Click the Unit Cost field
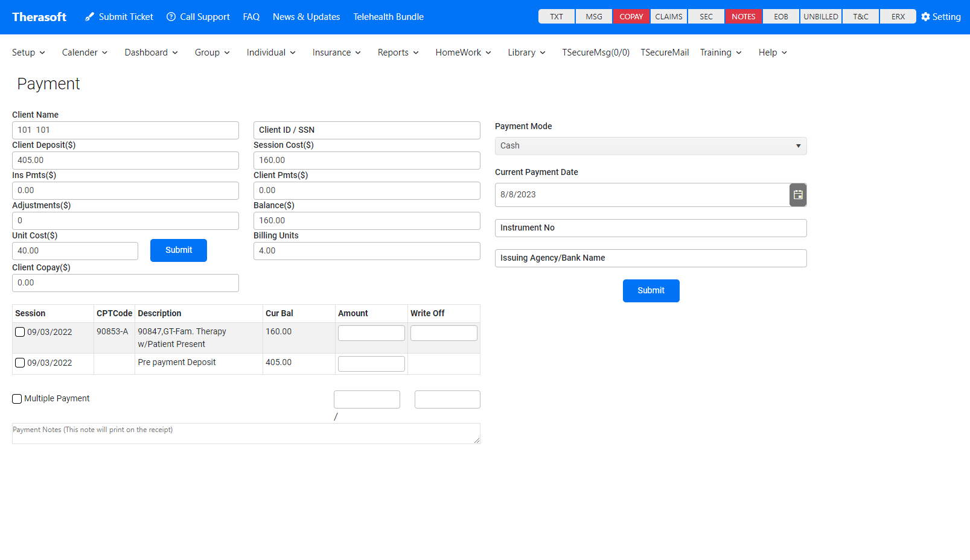The height and width of the screenshot is (560, 970). click(75, 251)
